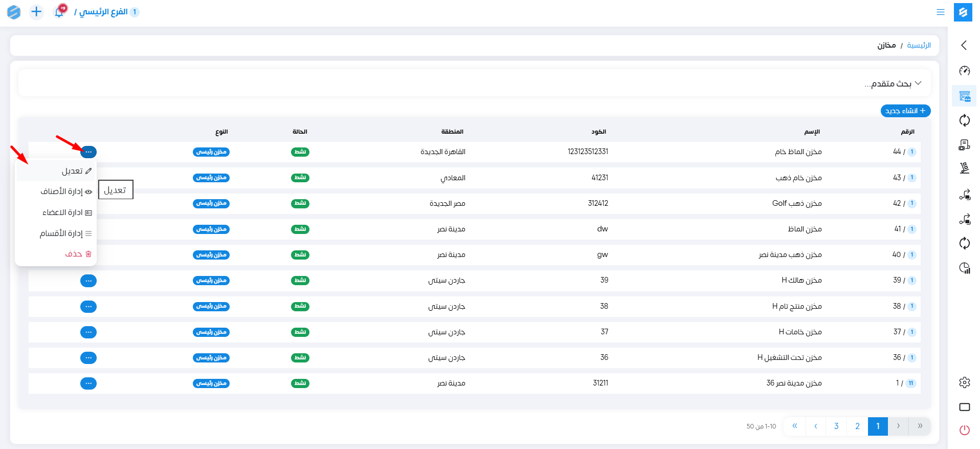The width and height of the screenshot is (980, 449).
Task: Open the dashboard gauge icon in sidebar
Action: (964, 71)
